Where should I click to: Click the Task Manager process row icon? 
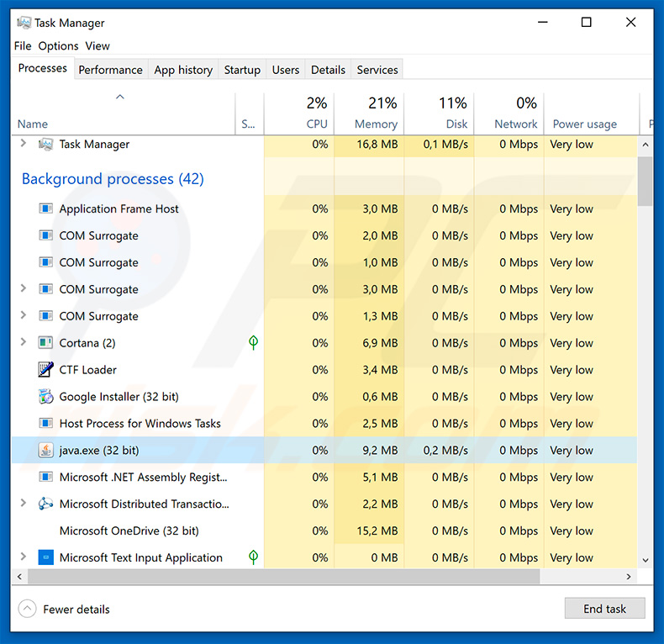pyautogui.click(x=45, y=144)
